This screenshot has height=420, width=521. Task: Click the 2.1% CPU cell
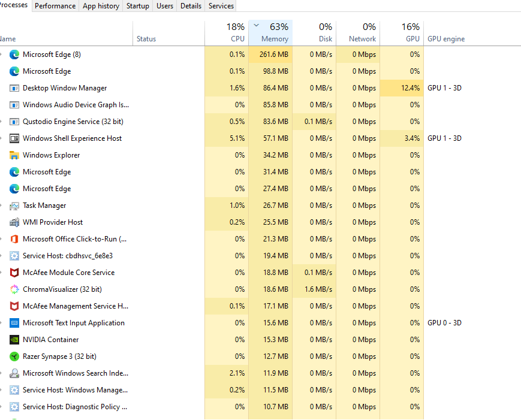[227, 373]
